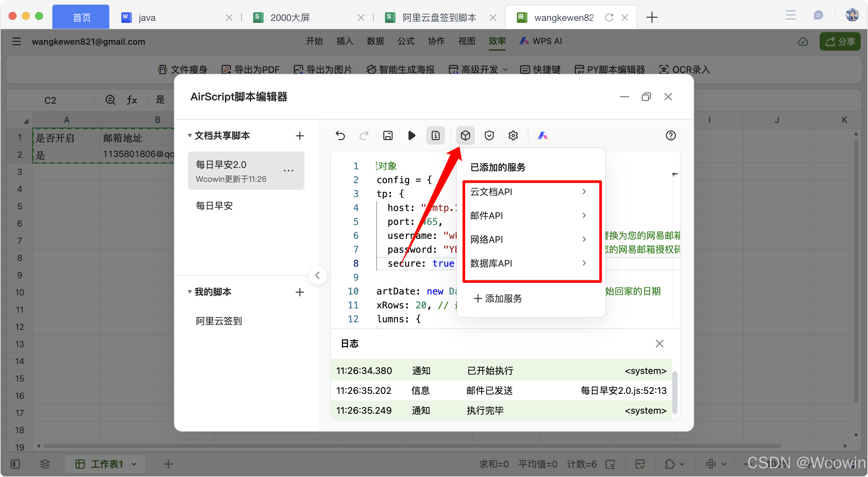Select the 每日早安2.0 script
This screenshot has height=477, width=868.
tap(246, 171)
